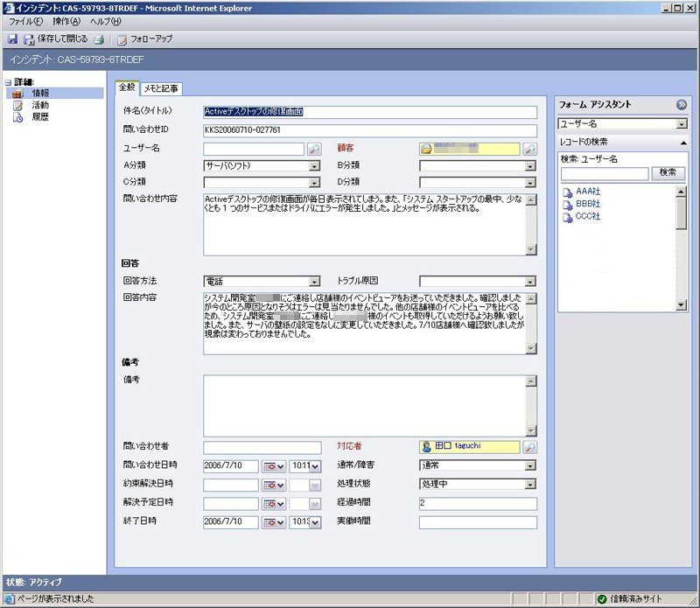The width and height of the screenshot is (700, 608).
Task: Collapse the Form Assistant panel arrow
Action: pos(682,105)
